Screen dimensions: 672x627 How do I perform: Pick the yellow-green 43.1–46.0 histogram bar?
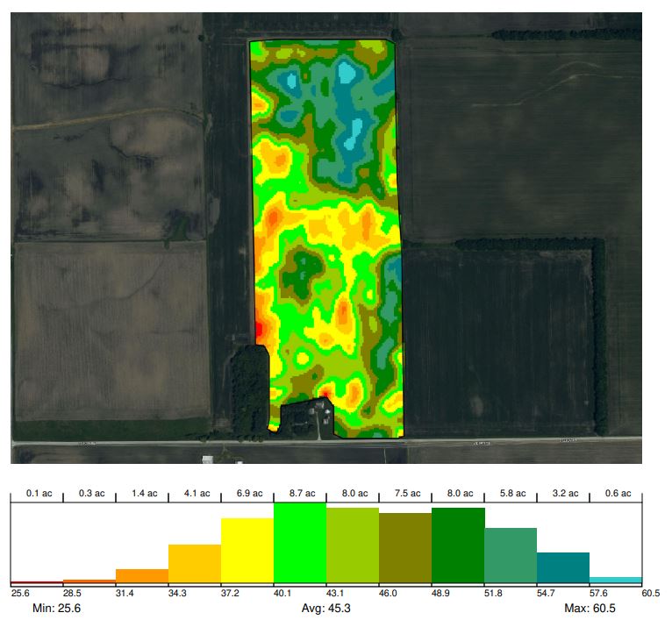tap(353, 545)
